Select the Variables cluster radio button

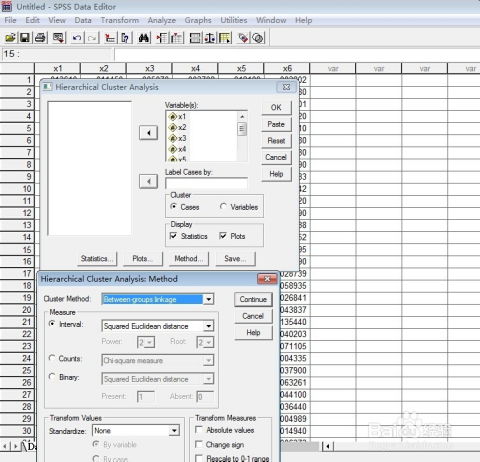pyautogui.click(x=223, y=206)
